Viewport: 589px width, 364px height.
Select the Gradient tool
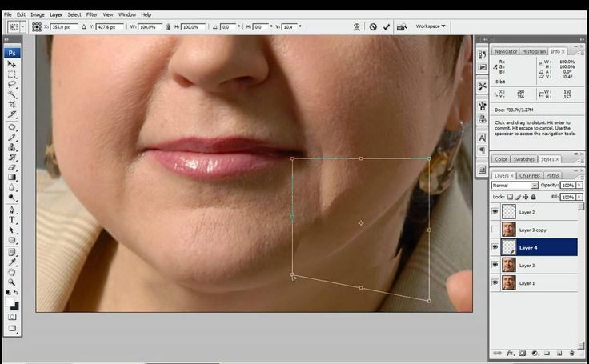coord(12,178)
